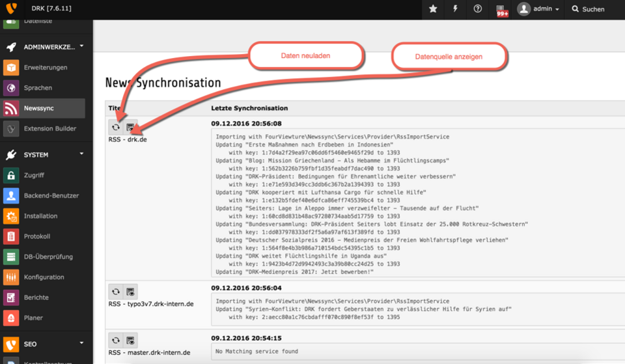Open the bookmarks star icon
The image size is (625, 364).
tap(434, 9)
